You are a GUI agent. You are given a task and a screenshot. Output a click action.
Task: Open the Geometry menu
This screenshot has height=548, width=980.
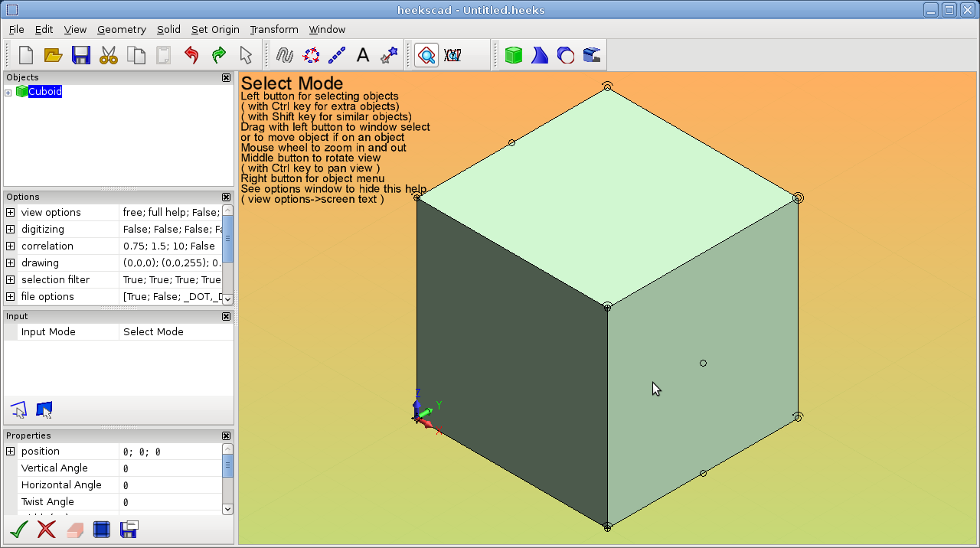tap(122, 29)
